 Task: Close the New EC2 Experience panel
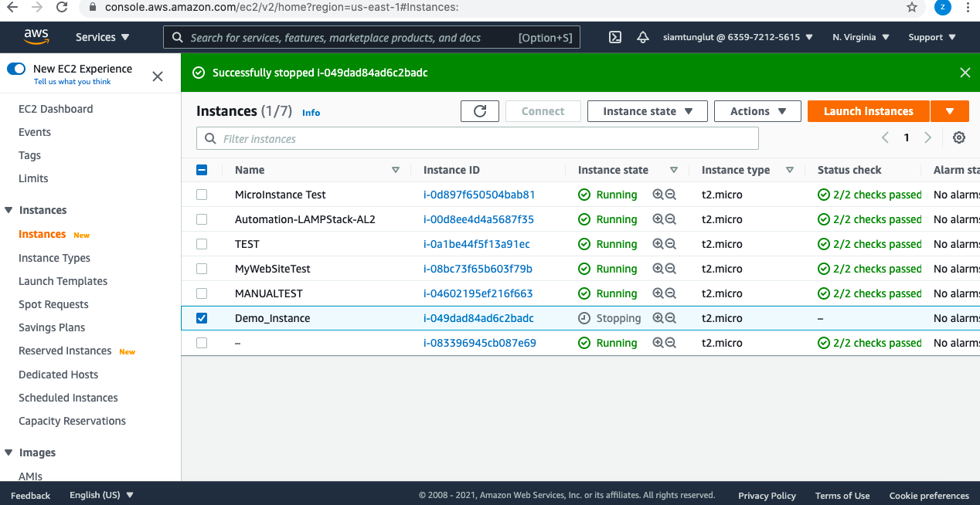click(158, 76)
